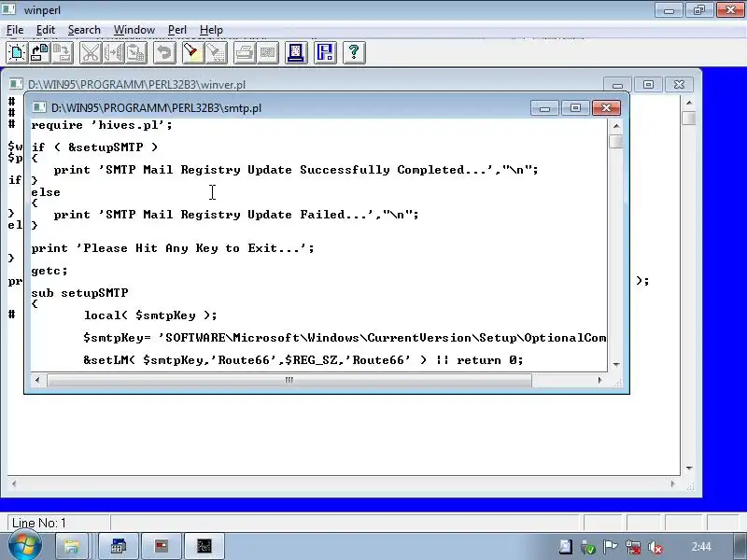747x560 pixels.
Task: Click the winperl application title icon
Action: point(8,8)
